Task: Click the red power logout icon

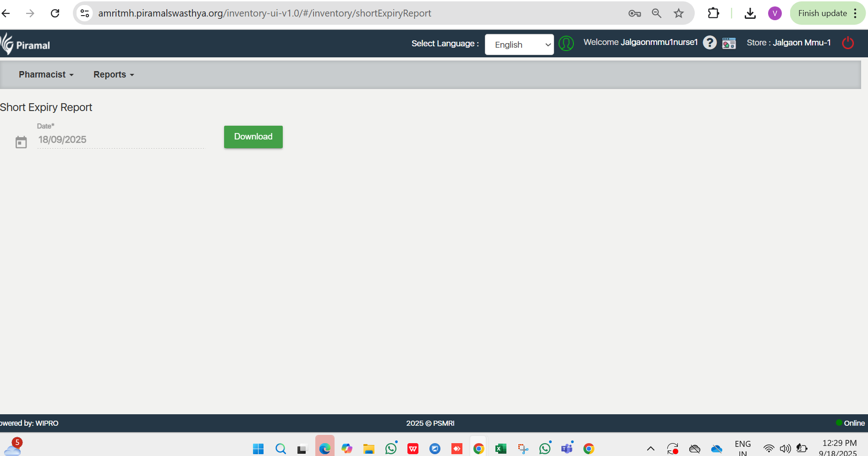Action: pos(848,43)
